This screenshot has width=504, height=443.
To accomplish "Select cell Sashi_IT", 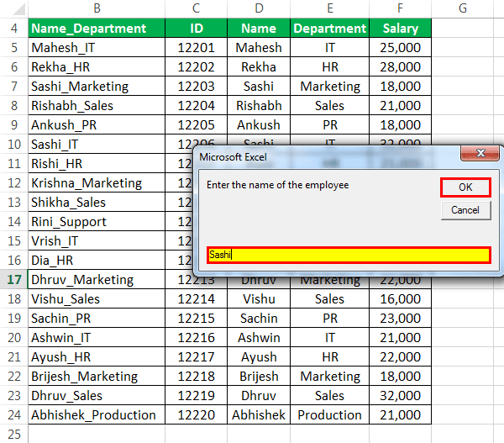I will click(x=97, y=144).
